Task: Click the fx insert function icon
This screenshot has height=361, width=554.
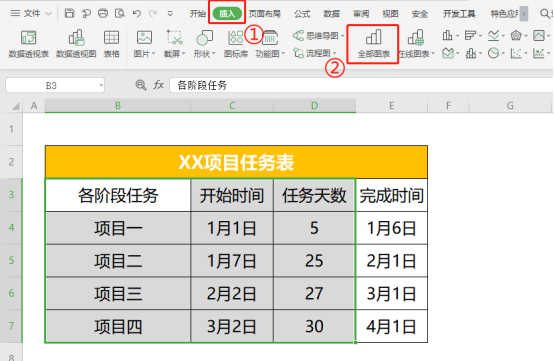Action: click(158, 85)
